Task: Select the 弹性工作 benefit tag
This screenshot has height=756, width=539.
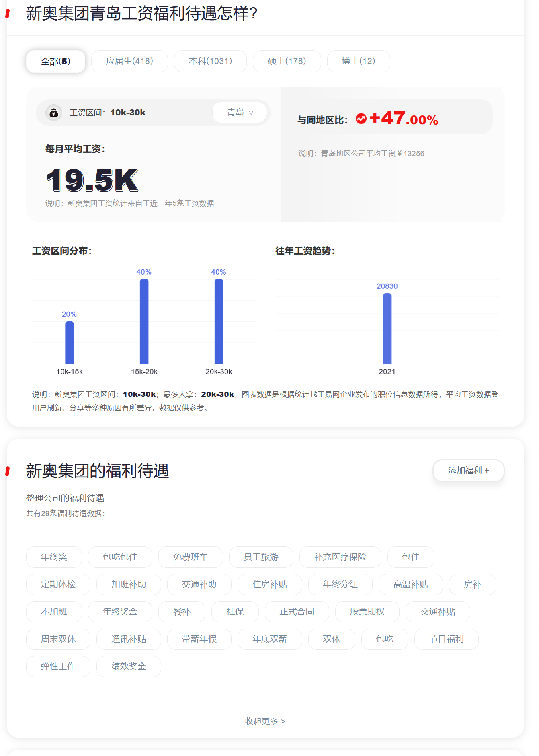Action: pyautogui.click(x=58, y=666)
